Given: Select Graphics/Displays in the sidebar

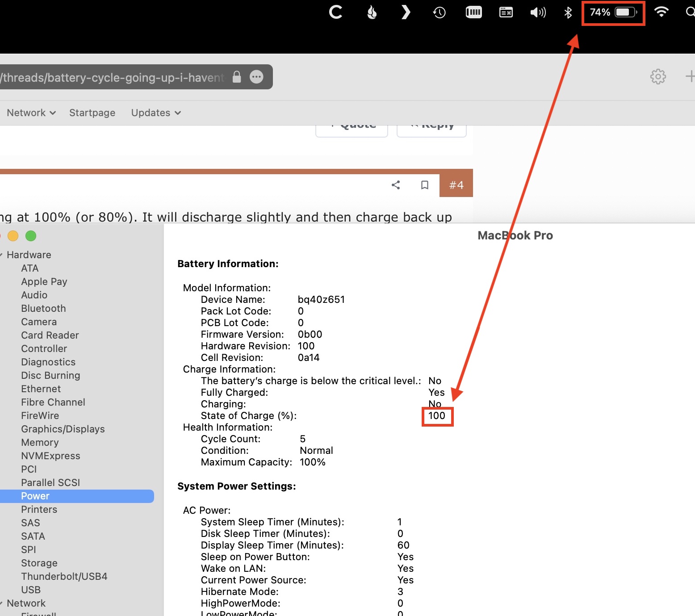Looking at the screenshot, I should click(x=63, y=429).
